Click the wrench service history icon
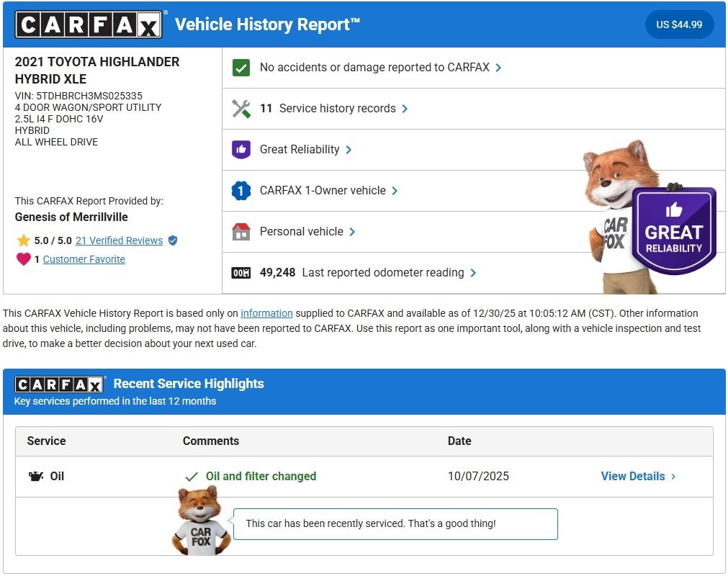This screenshot has width=728, height=576. 241,109
